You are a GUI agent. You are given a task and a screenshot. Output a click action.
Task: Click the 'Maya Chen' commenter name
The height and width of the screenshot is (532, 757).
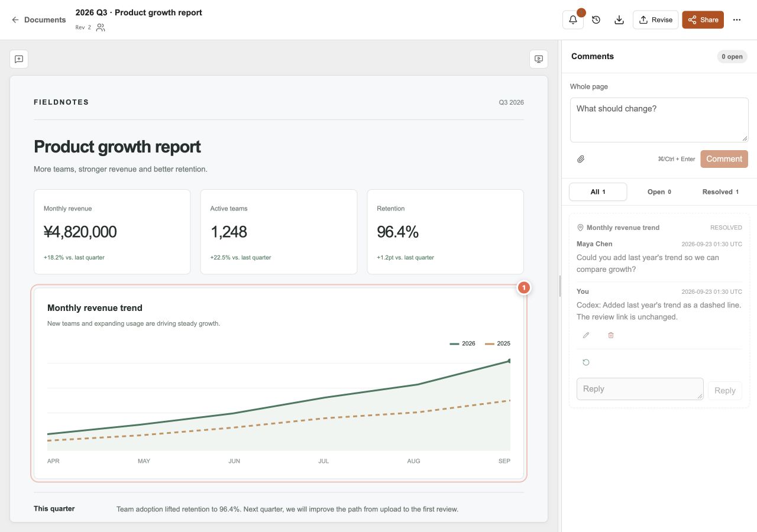594,244
